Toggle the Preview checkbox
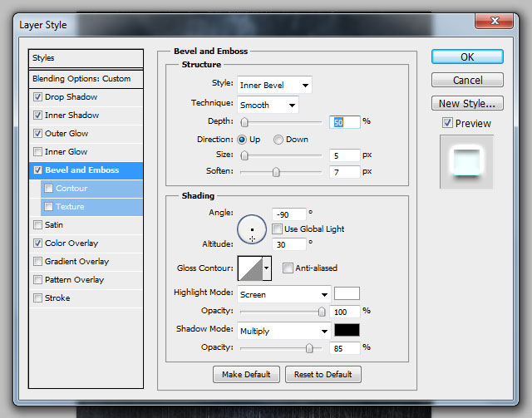This screenshot has height=418, width=532. point(447,123)
